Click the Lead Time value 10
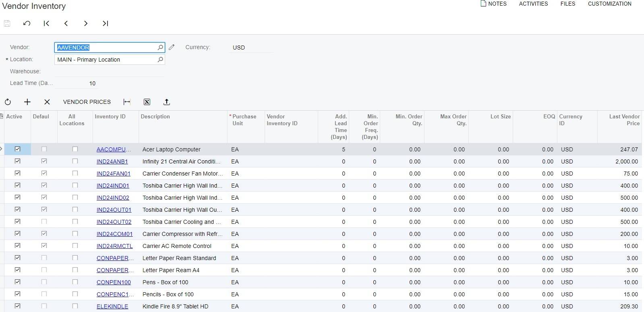644x312 pixels. [92, 83]
